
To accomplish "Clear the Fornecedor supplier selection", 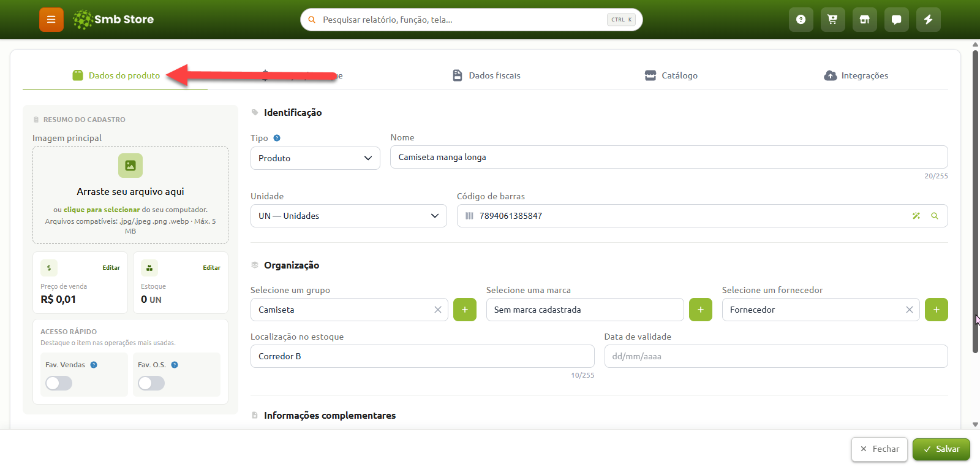I will click(910, 310).
